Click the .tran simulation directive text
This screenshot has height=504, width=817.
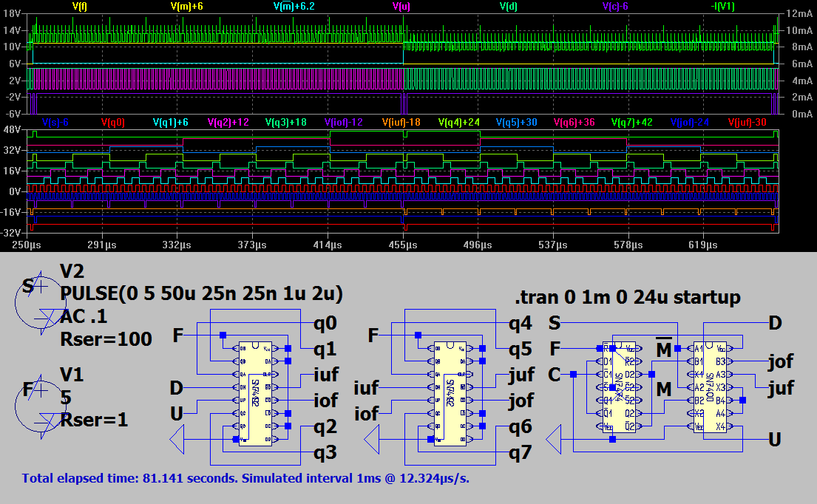tap(628, 297)
